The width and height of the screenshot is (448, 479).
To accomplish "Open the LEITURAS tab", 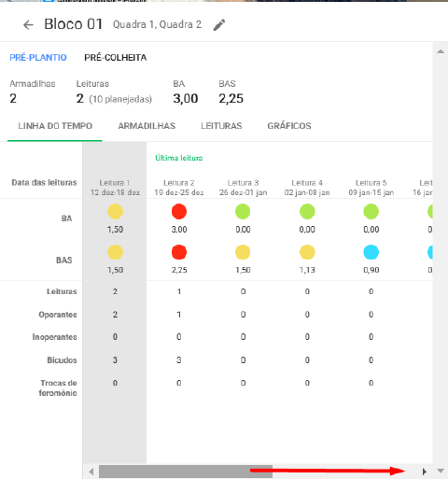I will pyautogui.click(x=221, y=126).
